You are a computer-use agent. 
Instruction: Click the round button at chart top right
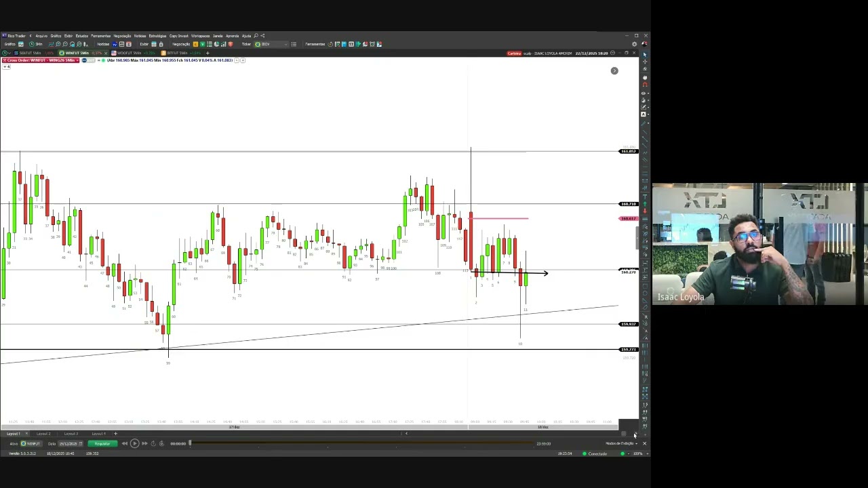[x=614, y=70]
